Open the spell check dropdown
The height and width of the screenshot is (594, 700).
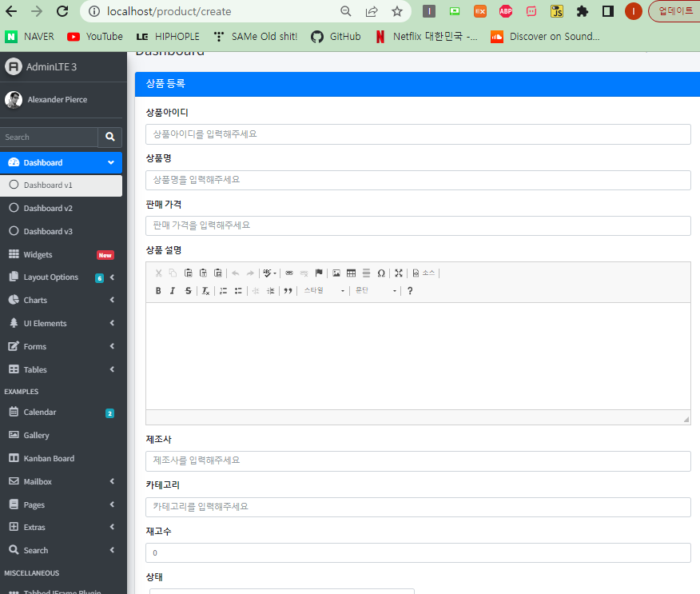(269, 273)
